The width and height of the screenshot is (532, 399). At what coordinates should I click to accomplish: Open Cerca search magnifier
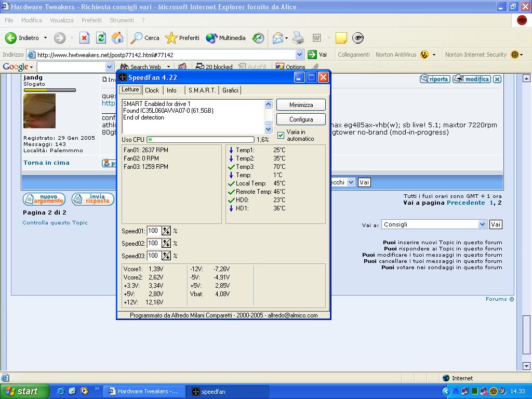click(x=137, y=38)
